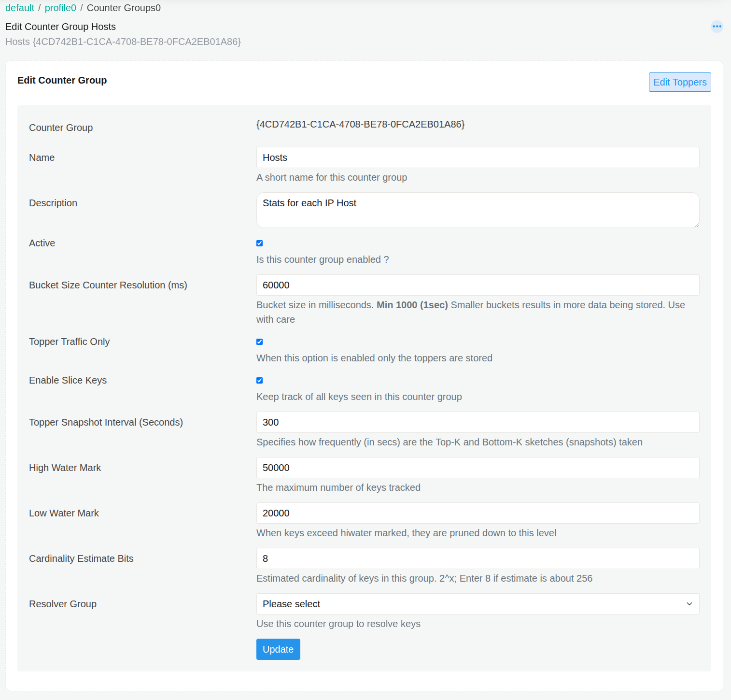The width and height of the screenshot is (731, 700).
Task: Open the Resolver Group dropdown
Action: pos(478,604)
